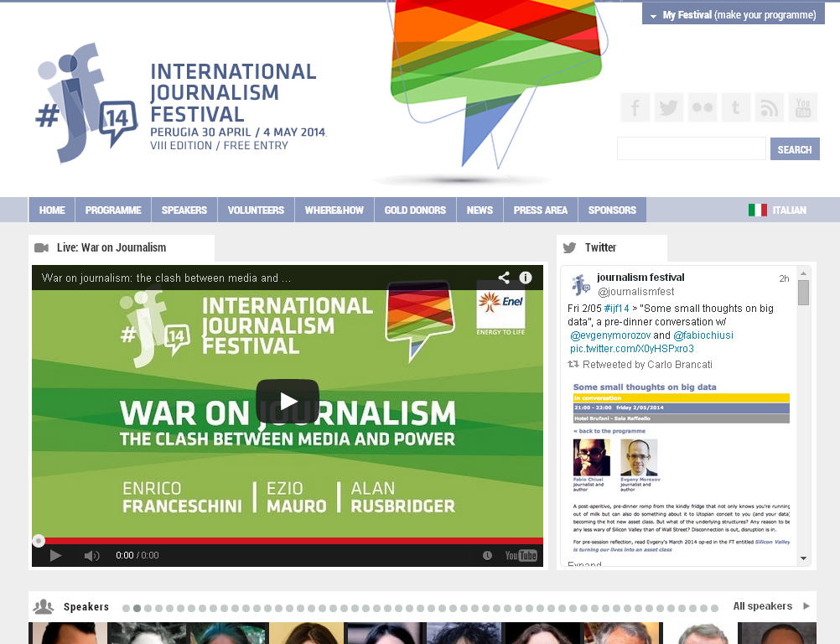840x644 pixels.
Task: Click the video progress bar scrubber
Action: click(x=39, y=541)
